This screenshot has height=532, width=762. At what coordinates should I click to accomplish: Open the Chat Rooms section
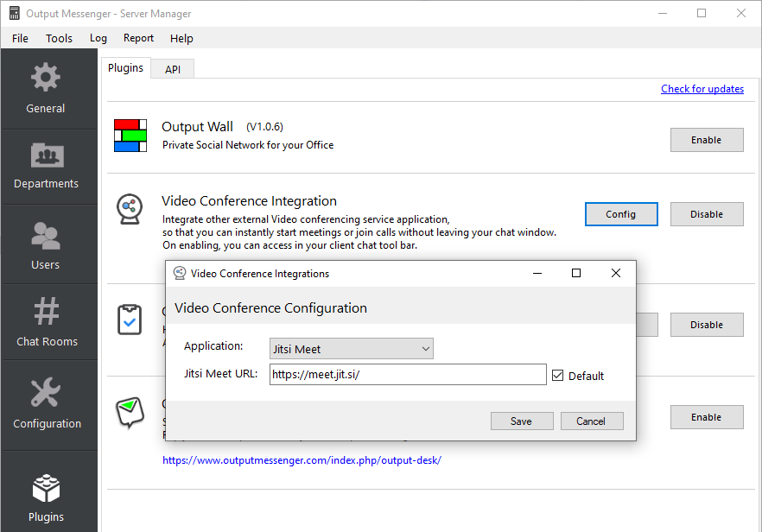click(x=48, y=322)
